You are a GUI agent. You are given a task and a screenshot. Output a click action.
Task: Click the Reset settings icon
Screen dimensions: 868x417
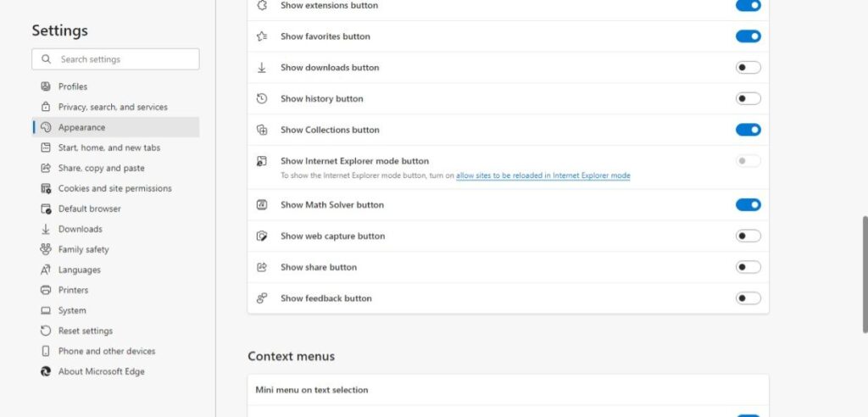46,331
